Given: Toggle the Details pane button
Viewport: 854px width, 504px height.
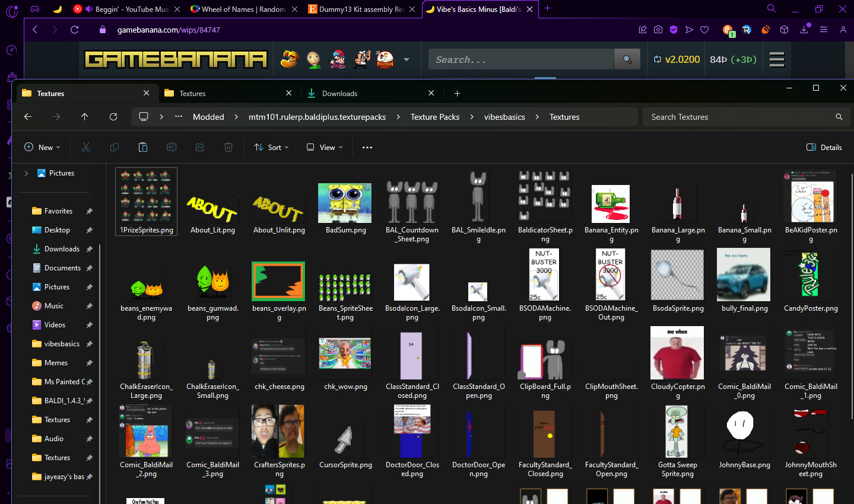Looking at the screenshot, I should coord(824,147).
